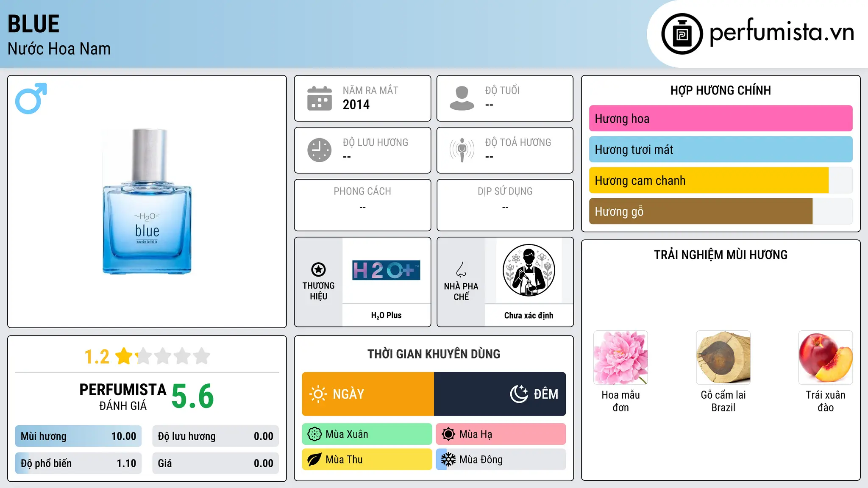Click the Thời Gian Khuyên Dùng heading
This screenshot has width=868, height=488.
click(434, 354)
